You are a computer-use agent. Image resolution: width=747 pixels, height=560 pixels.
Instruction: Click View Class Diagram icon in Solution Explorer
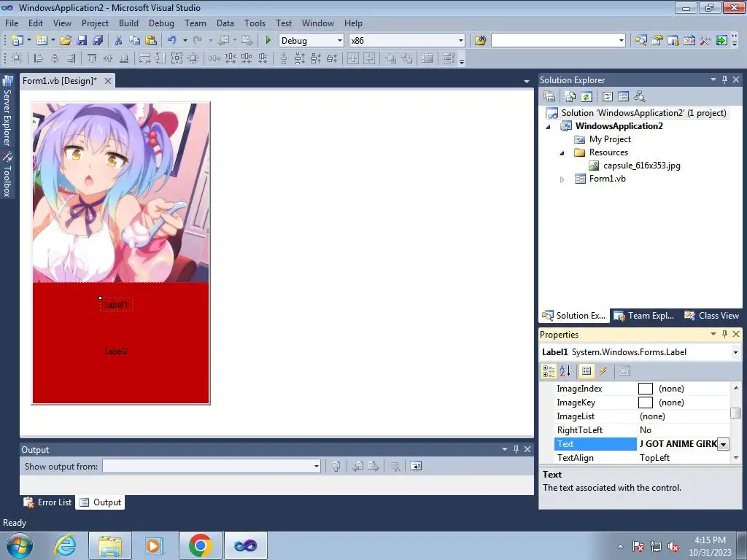(639, 96)
